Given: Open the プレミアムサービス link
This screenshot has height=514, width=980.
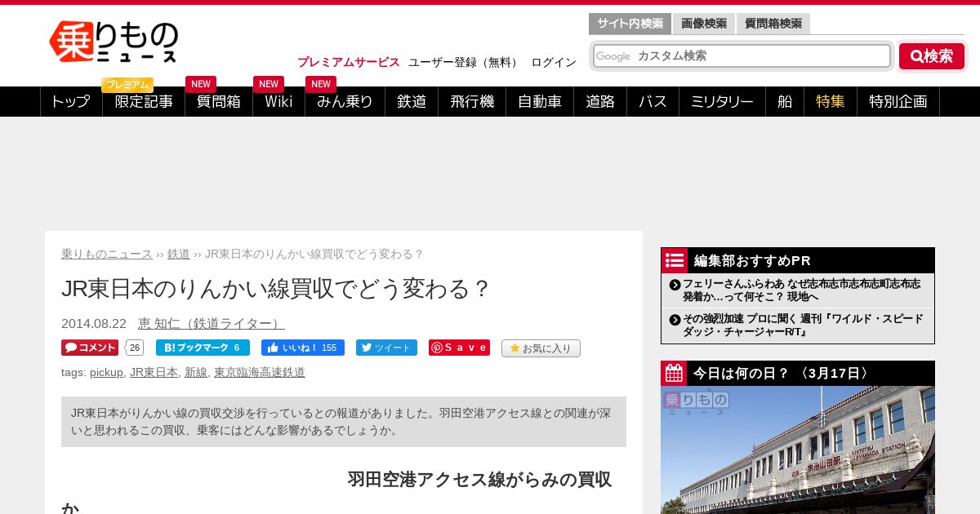Looking at the screenshot, I should pos(349,62).
